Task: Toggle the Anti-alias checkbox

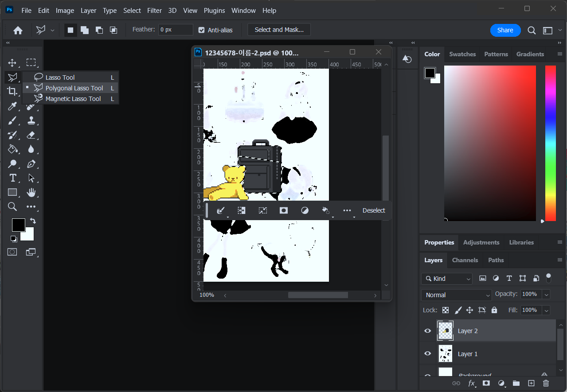Action: (202, 30)
